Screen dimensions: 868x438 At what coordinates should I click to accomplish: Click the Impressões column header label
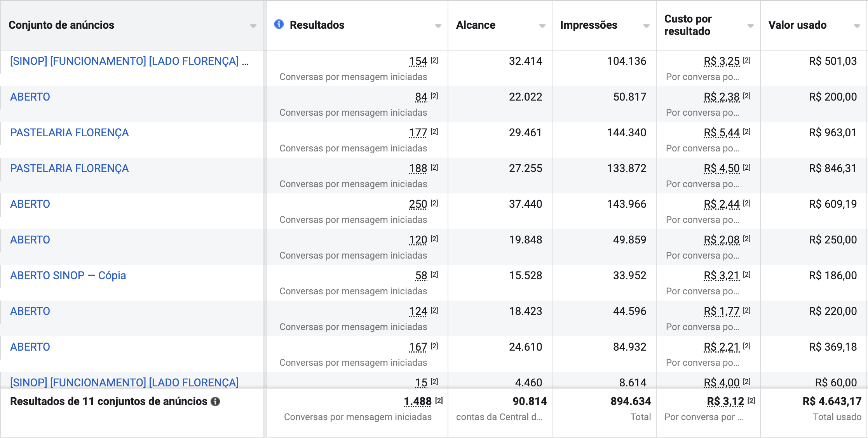589,25
